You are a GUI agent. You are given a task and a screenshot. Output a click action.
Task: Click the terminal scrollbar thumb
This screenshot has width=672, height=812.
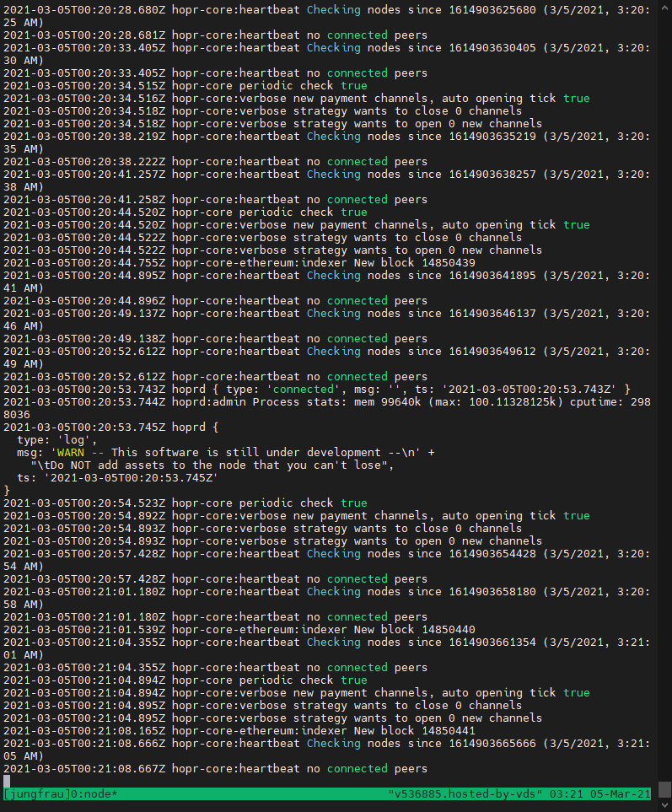pyautogui.click(x=664, y=790)
